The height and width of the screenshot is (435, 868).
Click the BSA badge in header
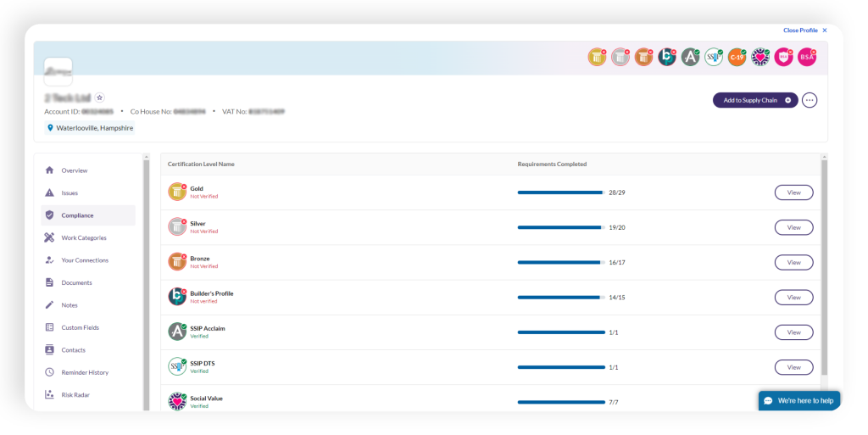[x=807, y=57]
